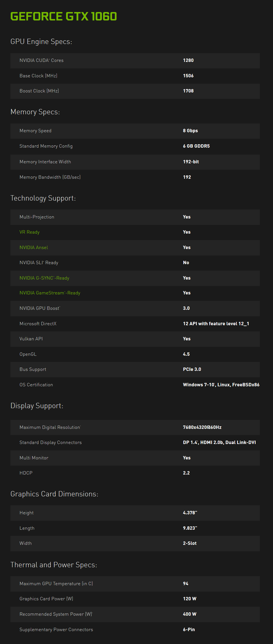Click the Memory Specs heading
Viewport: 273px width, 644px height.
pos(35,112)
